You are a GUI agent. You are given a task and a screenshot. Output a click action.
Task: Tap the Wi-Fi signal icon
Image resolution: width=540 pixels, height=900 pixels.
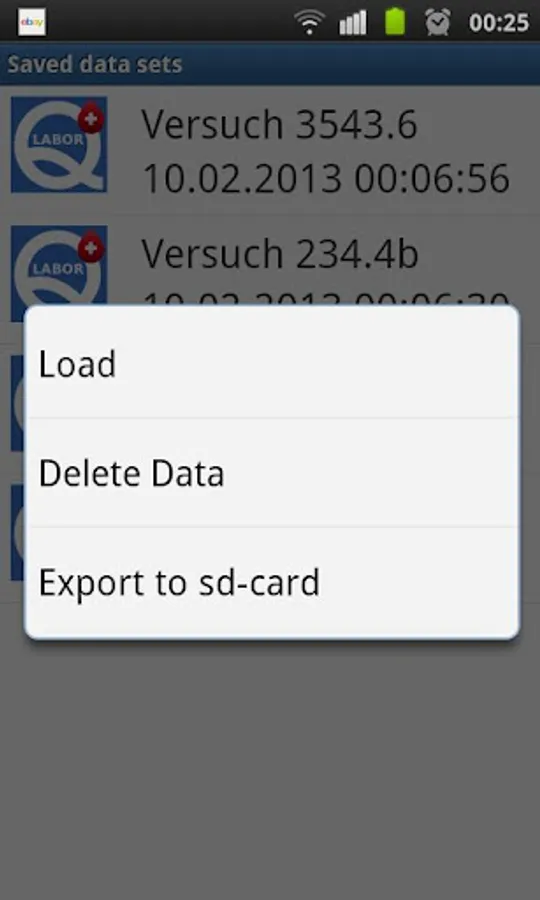click(309, 23)
